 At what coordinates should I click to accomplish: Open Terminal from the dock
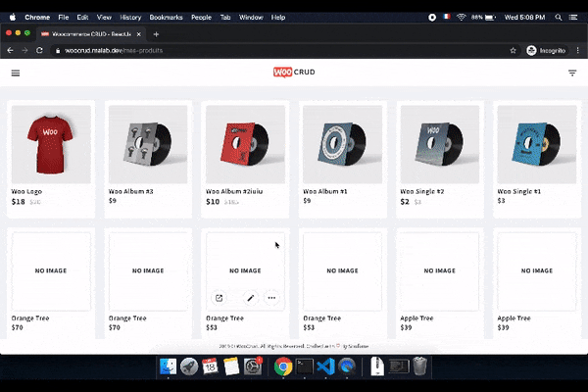[304, 367]
